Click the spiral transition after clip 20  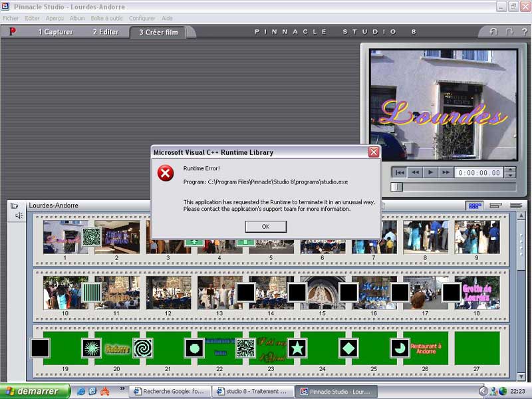(x=143, y=348)
